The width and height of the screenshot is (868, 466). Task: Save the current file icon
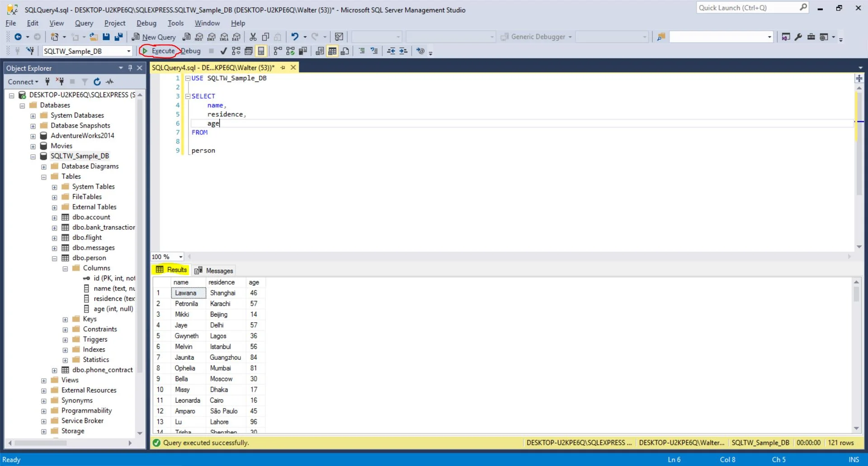tap(106, 37)
